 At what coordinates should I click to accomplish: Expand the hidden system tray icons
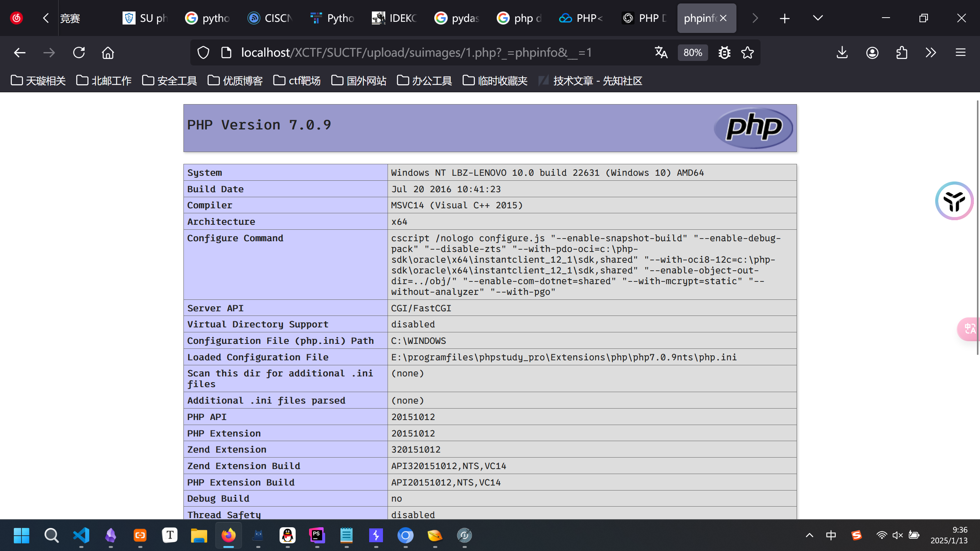(809, 535)
